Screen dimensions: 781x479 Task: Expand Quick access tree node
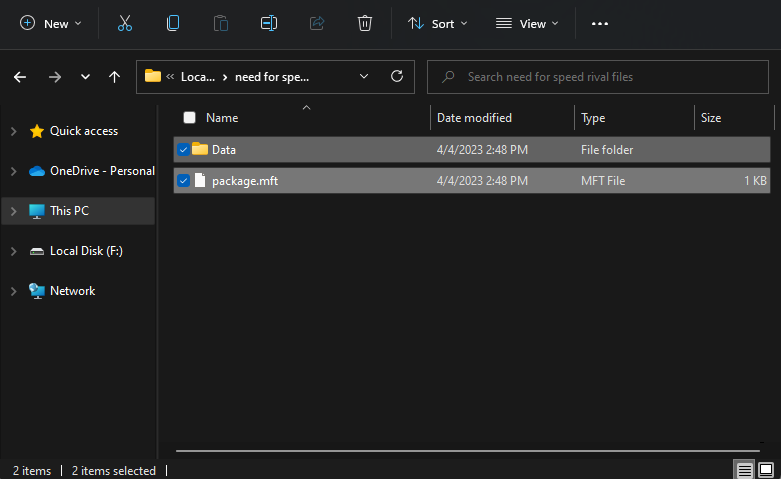(14, 131)
